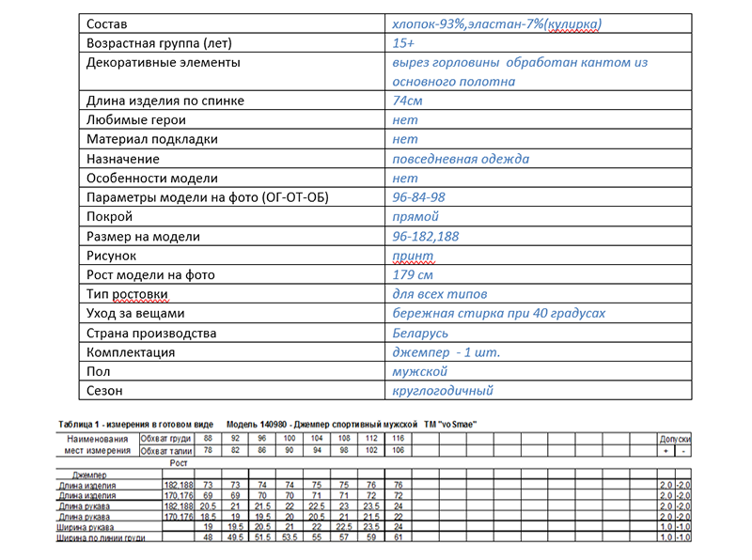Viewport: 752px width, 560px height.
Task: Click the "Ширина по линии груди" row label
Action: point(101,538)
